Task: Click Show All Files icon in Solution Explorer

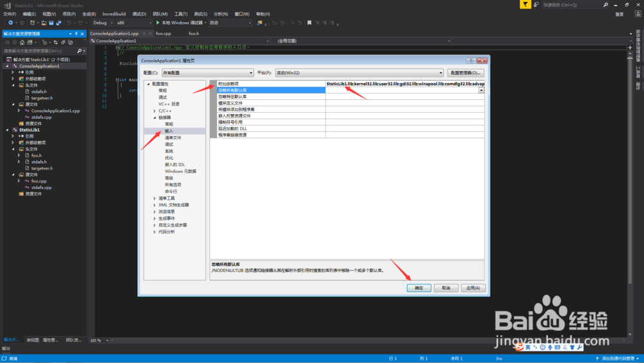Action: point(70,43)
